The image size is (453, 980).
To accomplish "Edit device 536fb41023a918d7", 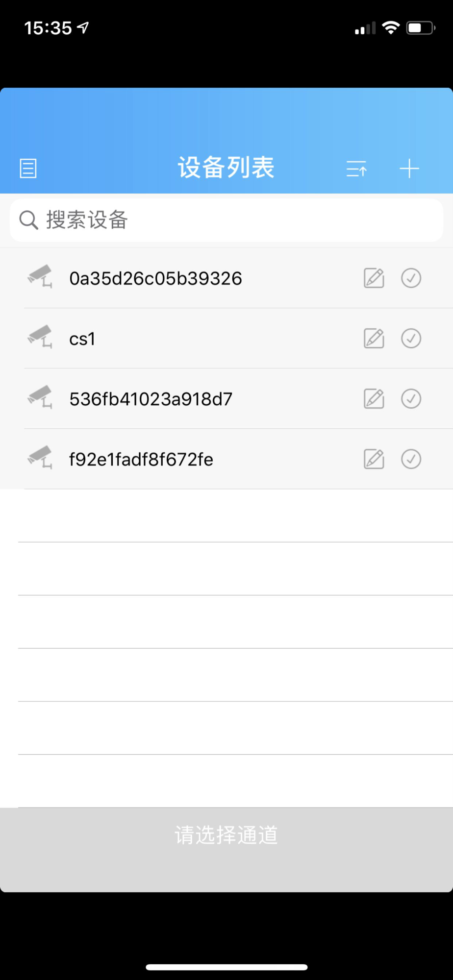I will tap(374, 399).
